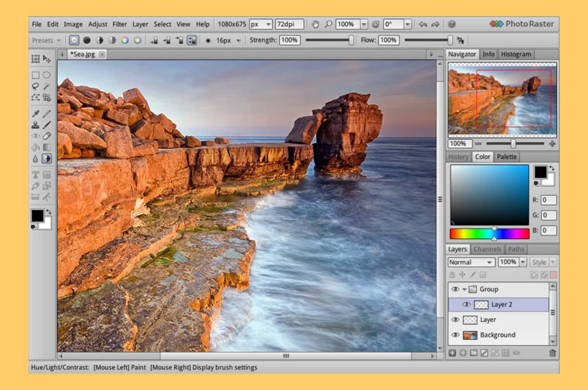
Task: Select the Eraser tool
Action: point(47,136)
